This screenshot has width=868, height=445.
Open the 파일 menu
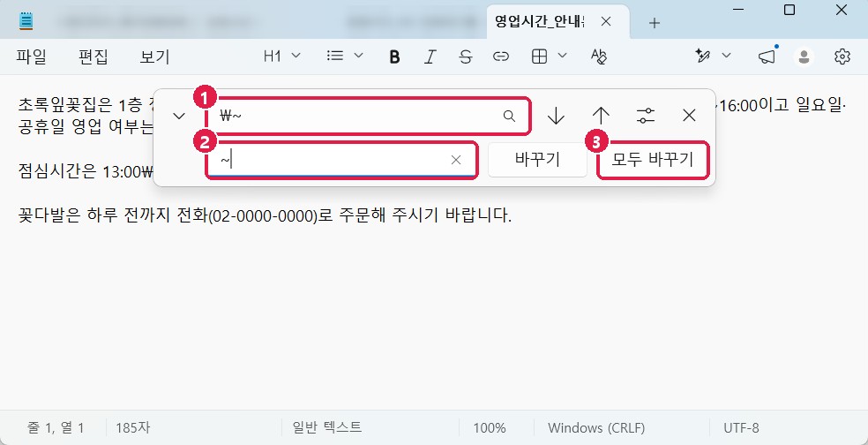[x=32, y=57]
